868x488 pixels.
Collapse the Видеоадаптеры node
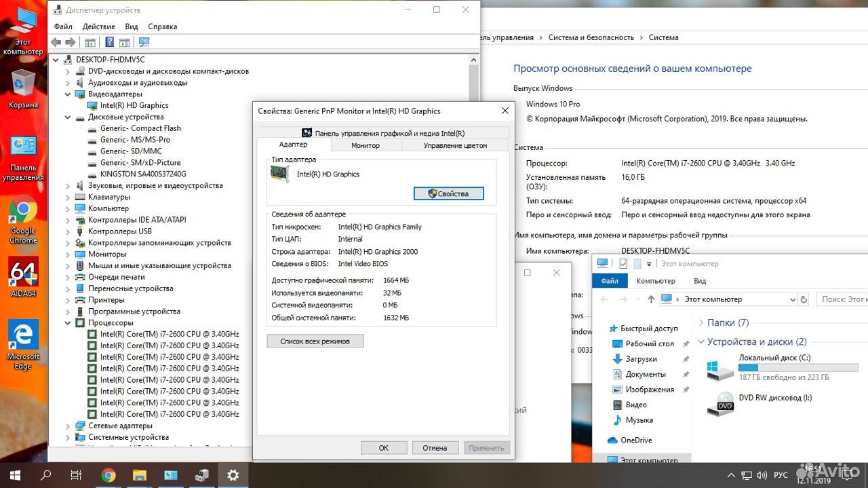click(x=68, y=94)
